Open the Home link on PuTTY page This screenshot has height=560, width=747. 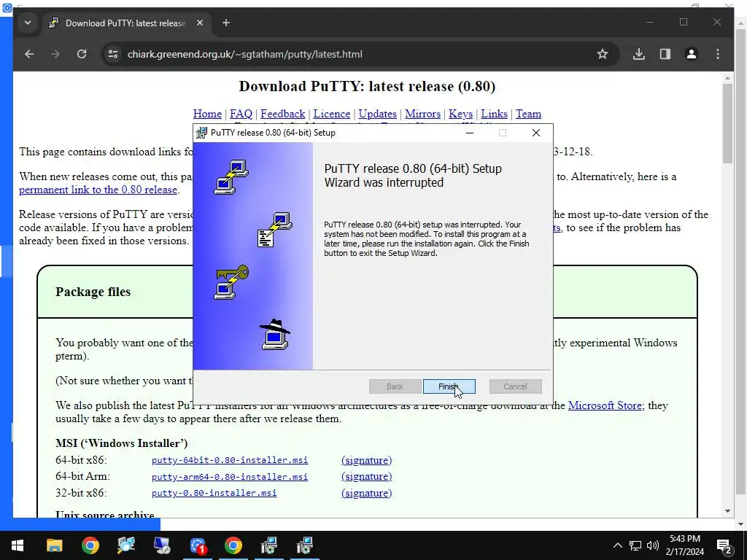[x=207, y=114]
